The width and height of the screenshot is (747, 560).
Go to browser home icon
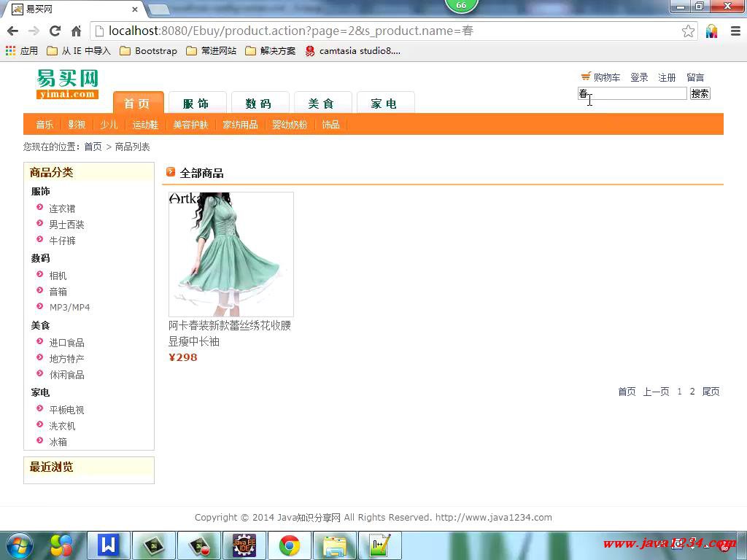(76, 31)
